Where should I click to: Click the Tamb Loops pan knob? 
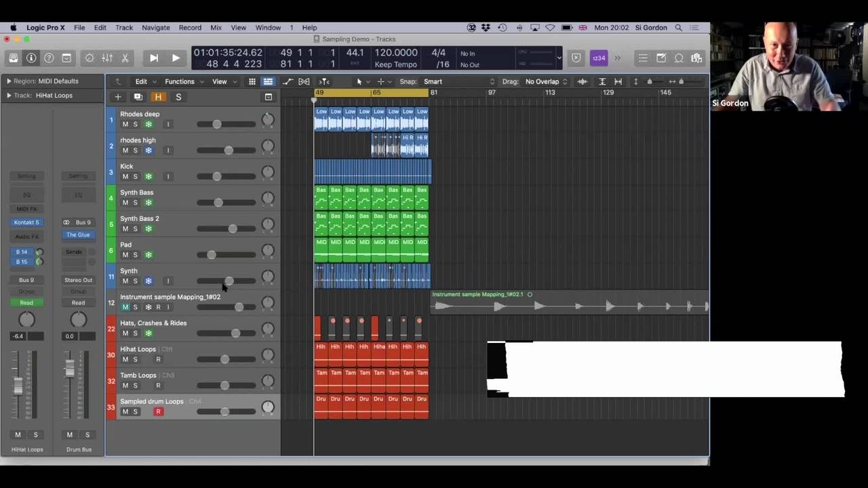(x=268, y=381)
